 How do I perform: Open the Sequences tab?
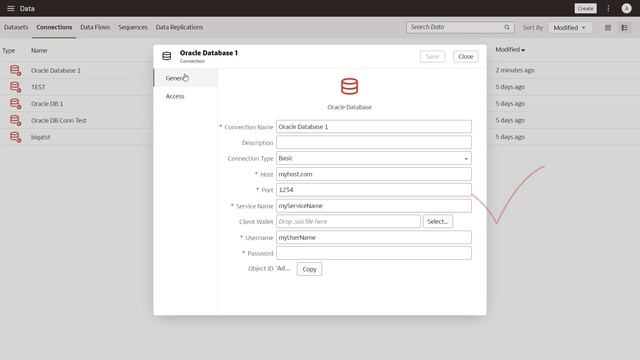click(x=133, y=27)
